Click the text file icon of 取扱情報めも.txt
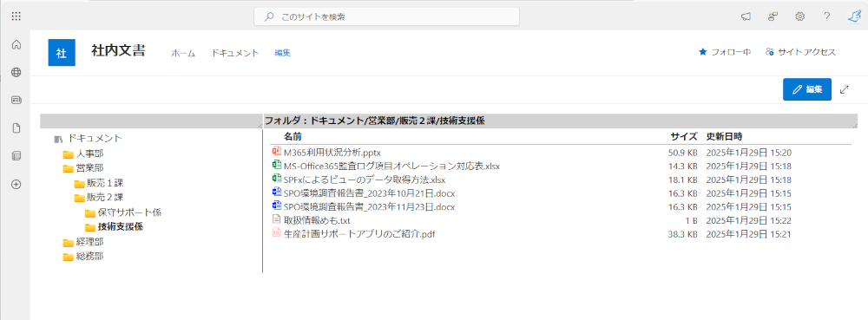868x320 pixels. pos(277,220)
